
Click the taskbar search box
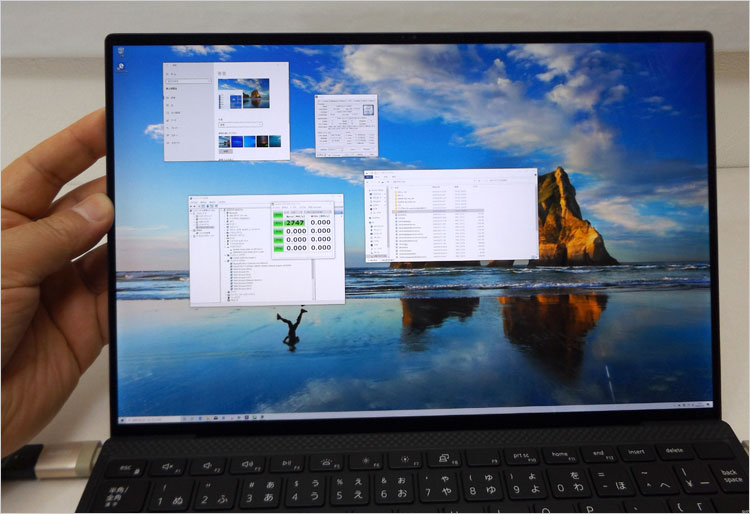point(155,420)
